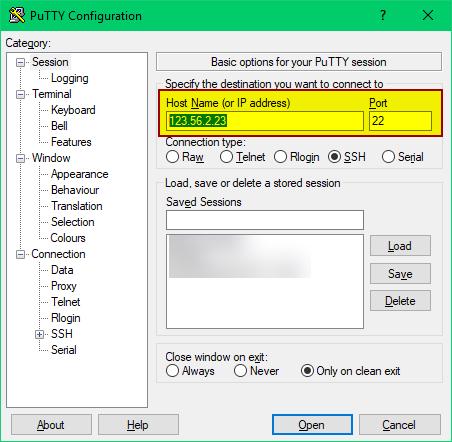The image size is (452, 442).
Task: Open the Proxy settings category
Action: click(x=64, y=286)
